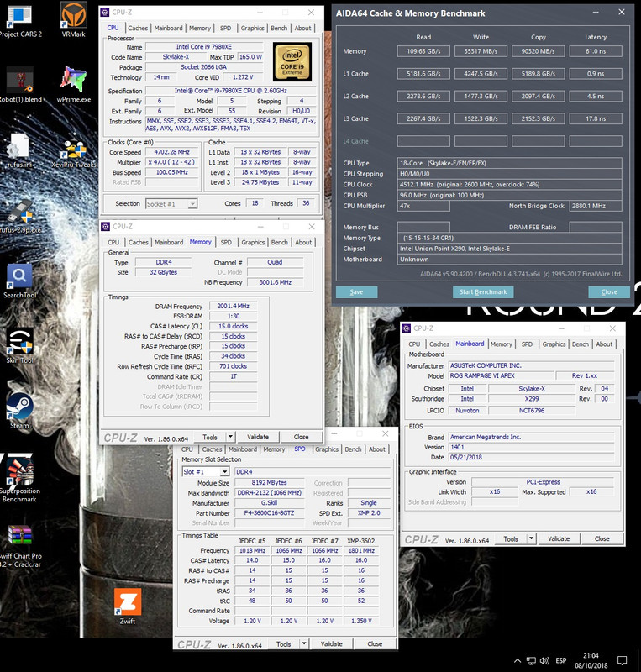Viewport: 641px width, 672px height.
Task: Open Tools dropdown arrow in Mainboard window
Action: [531, 538]
